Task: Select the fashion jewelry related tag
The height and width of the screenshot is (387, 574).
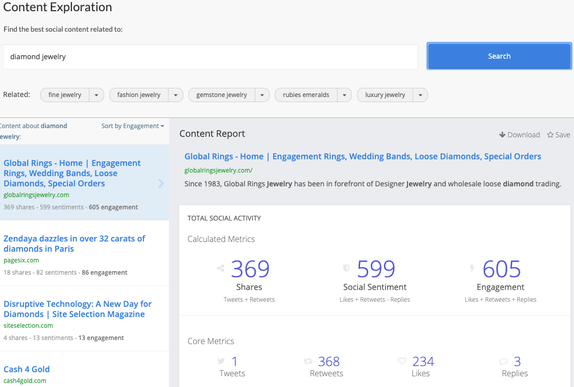Action: click(x=139, y=95)
